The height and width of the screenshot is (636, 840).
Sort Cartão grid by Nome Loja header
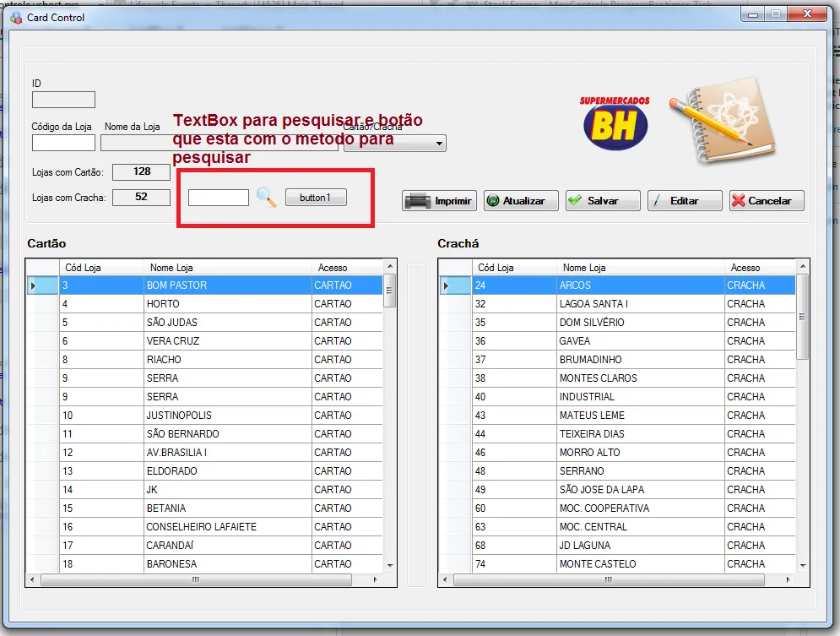(x=228, y=268)
